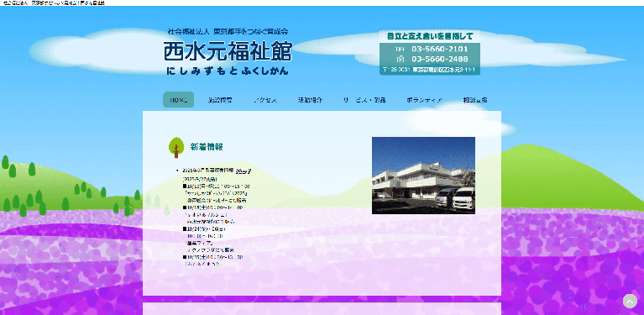Open the 相談支援 menu item

(x=475, y=100)
